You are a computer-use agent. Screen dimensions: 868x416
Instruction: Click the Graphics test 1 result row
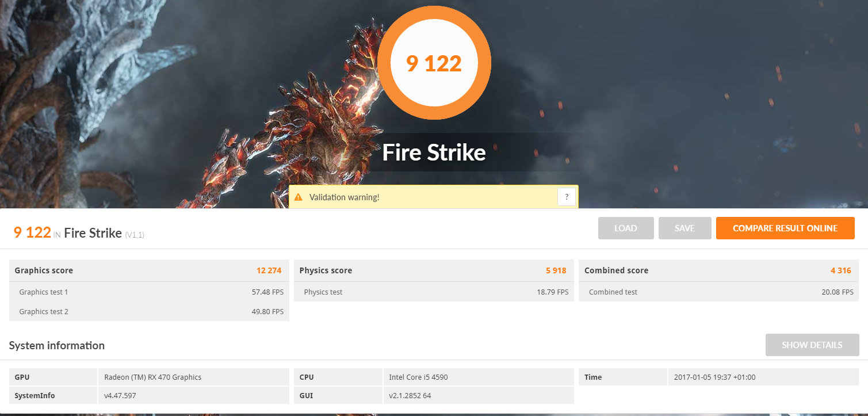coord(149,292)
